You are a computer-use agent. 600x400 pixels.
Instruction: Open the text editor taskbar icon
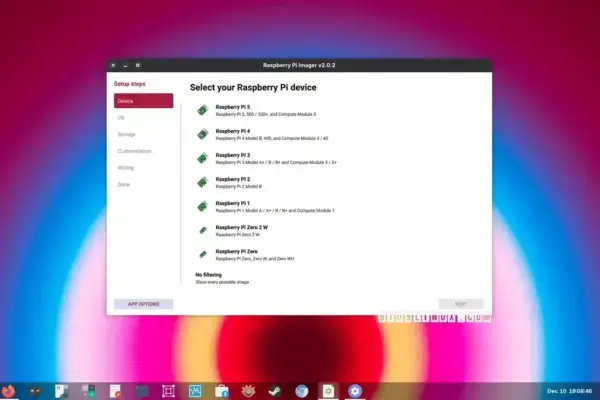[115, 391]
